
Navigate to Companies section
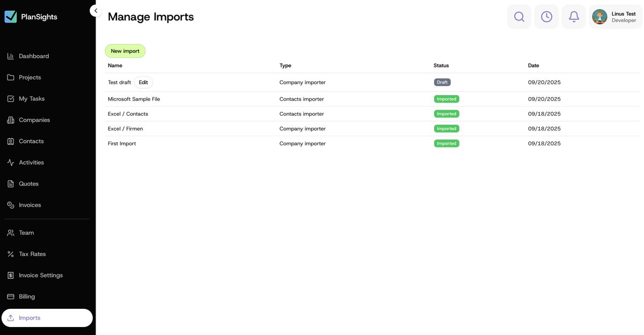coord(34,120)
